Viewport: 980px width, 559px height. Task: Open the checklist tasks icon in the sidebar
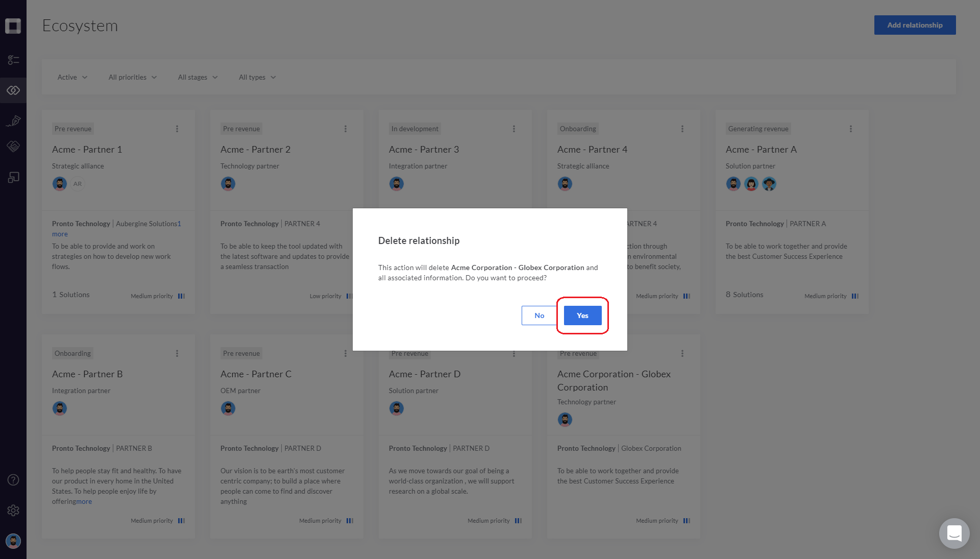pyautogui.click(x=13, y=60)
